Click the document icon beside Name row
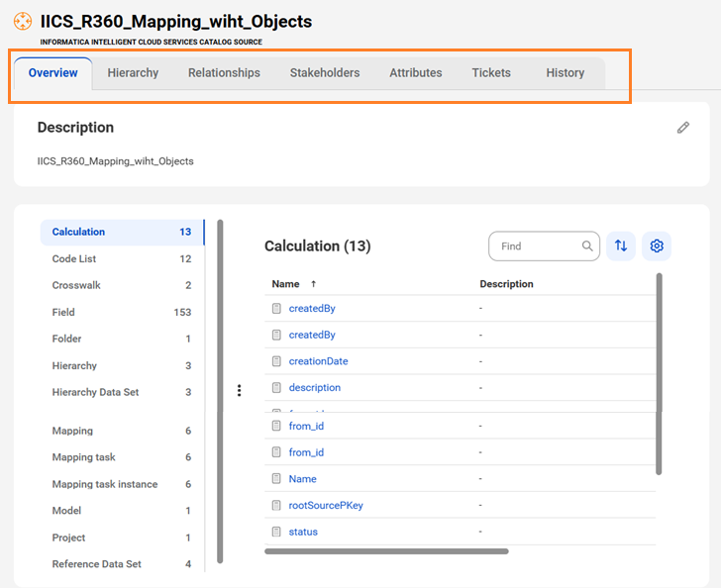This screenshot has width=721, height=588. coord(276,478)
